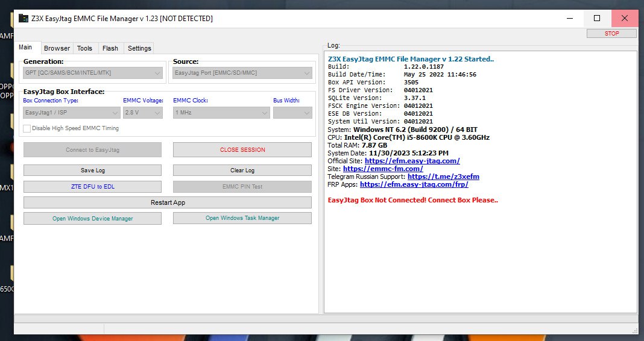Open Telegram Russian Support link

coord(443,177)
